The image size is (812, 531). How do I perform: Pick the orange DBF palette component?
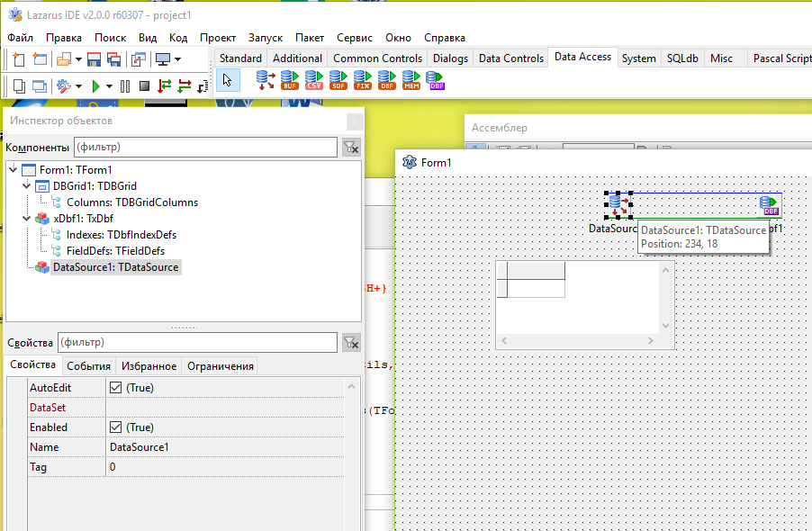point(387,80)
